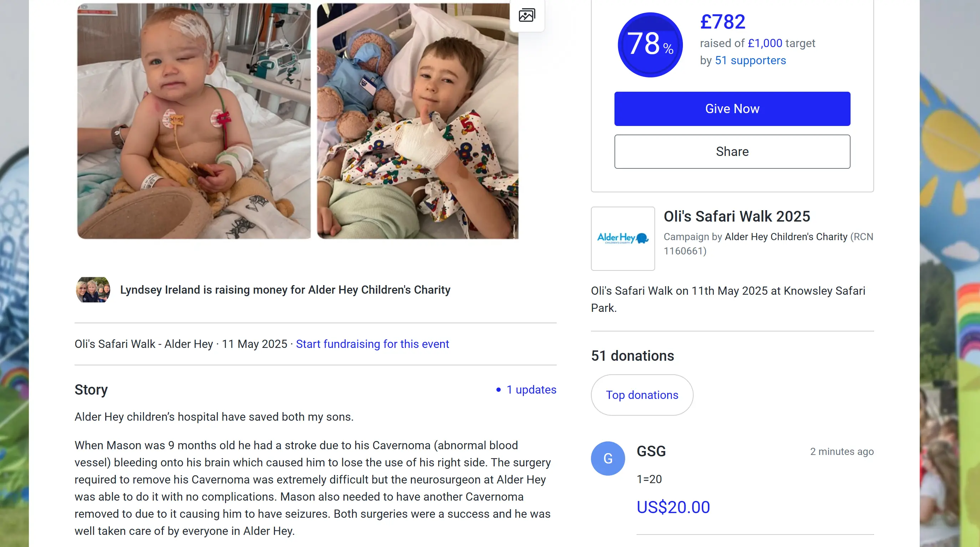Click Lyndsey Ireland's profile avatar

pos(93,290)
